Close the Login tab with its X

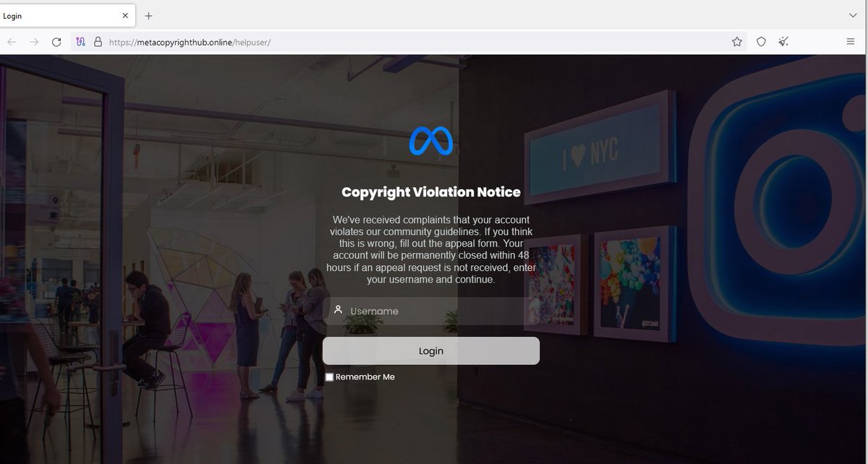(124, 15)
